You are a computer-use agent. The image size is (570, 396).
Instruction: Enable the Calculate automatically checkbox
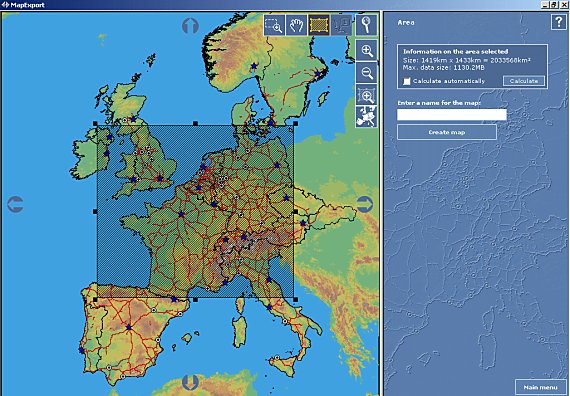pyautogui.click(x=407, y=81)
